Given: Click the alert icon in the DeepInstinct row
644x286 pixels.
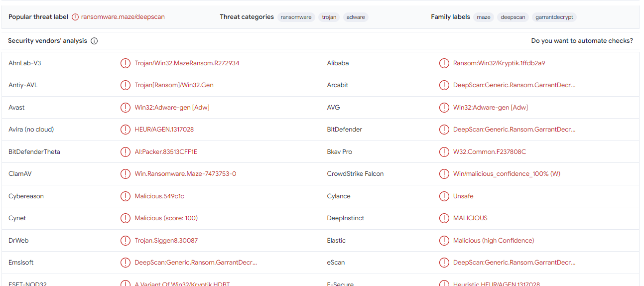Looking at the screenshot, I should (444, 218).
